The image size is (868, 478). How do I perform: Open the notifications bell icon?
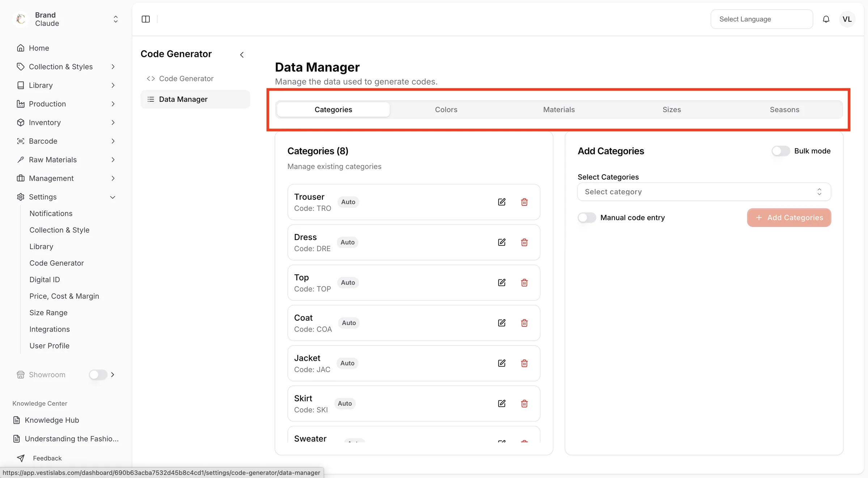[x=826, y=19]
